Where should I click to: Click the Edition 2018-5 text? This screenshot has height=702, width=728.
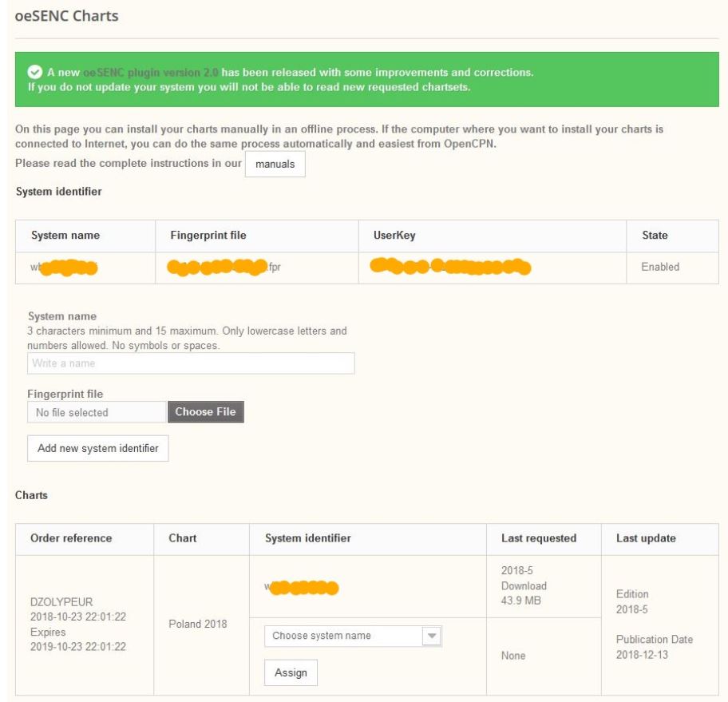(632, 601)
